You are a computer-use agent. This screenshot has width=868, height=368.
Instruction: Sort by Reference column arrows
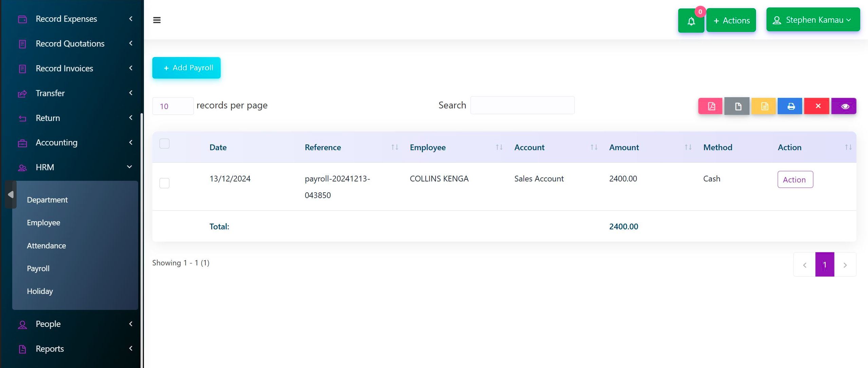point(394,147)
